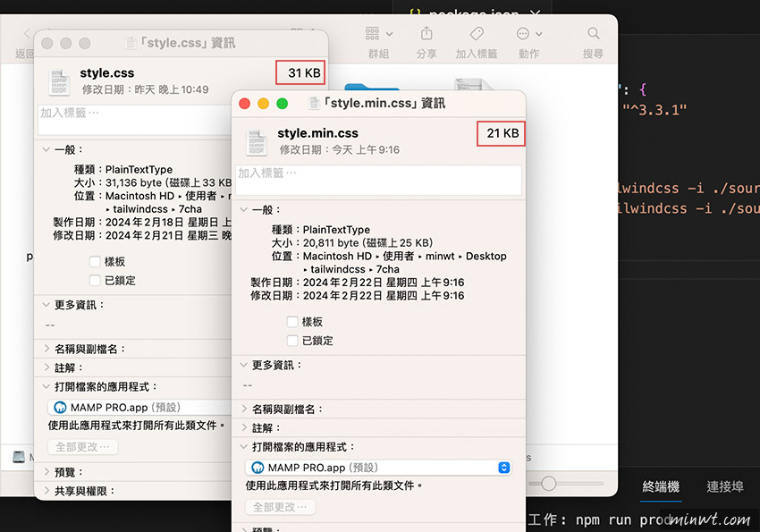Click the npm run prod task text
Viewport: 760px width, 532px height.
tap(621, 519)
